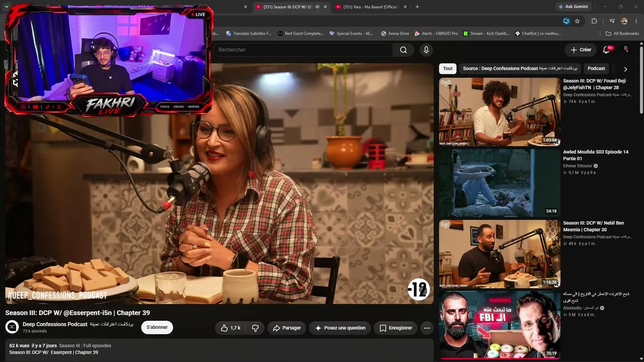Screen dimensions: 644x362
Task: Select the Source: Deep Confessions Podcast chip
Action: click(520, 68)
